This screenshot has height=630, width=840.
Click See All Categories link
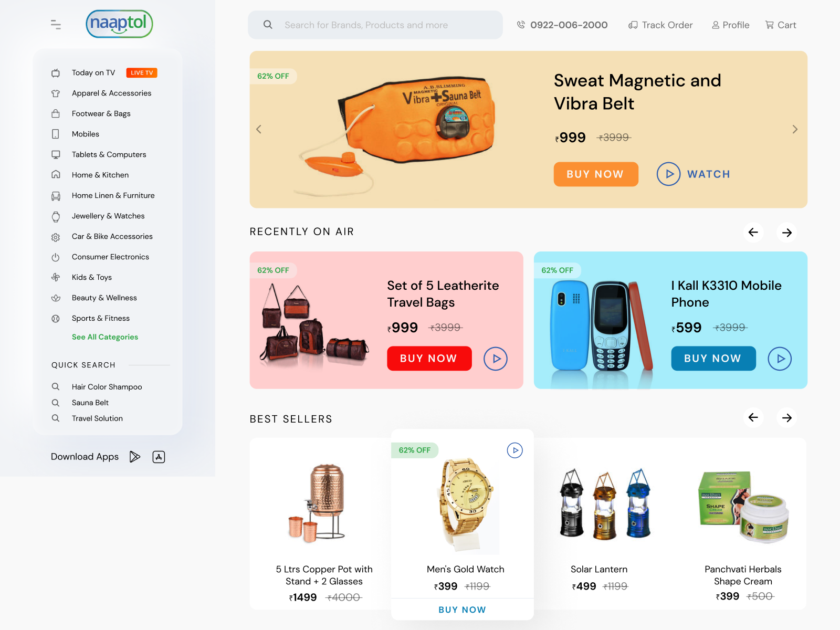105,337
